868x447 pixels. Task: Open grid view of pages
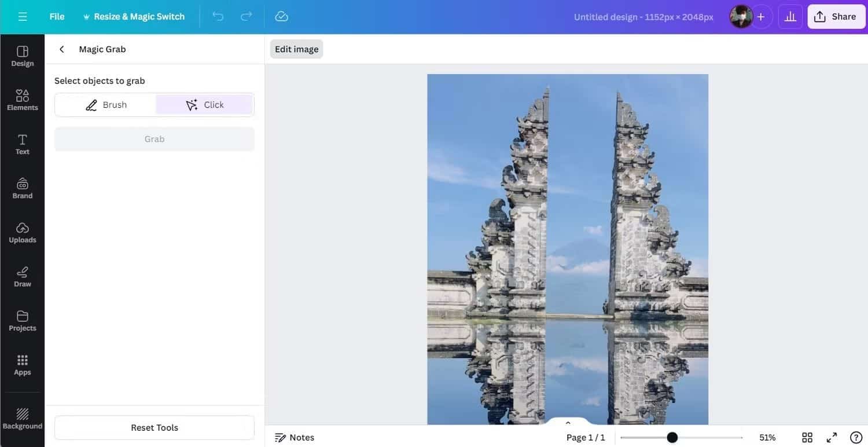[x=807, y=437]
